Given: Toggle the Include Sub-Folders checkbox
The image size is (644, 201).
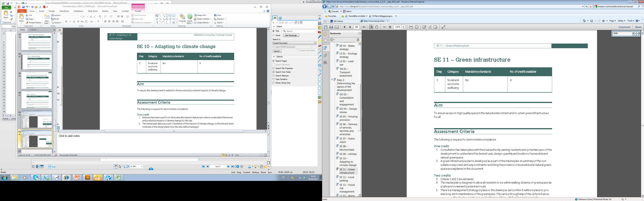Looking at the screenshot, I should click(x=297, y=50).
